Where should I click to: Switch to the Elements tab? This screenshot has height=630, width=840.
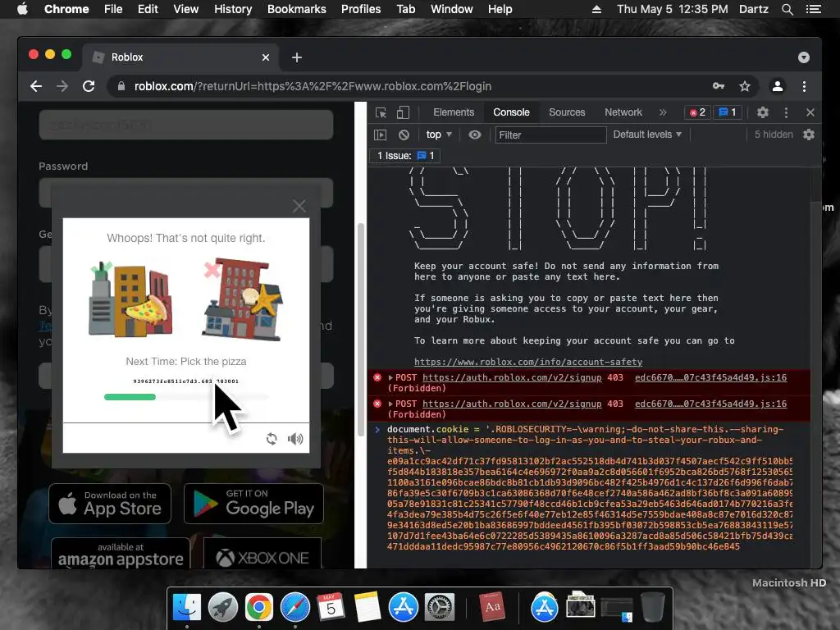453,112
